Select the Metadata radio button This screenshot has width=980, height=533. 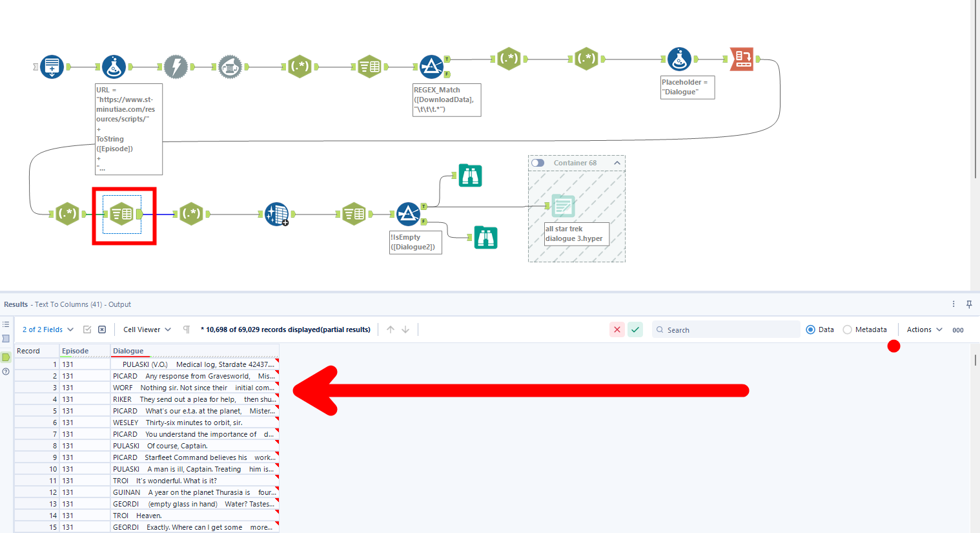[848, 329]
